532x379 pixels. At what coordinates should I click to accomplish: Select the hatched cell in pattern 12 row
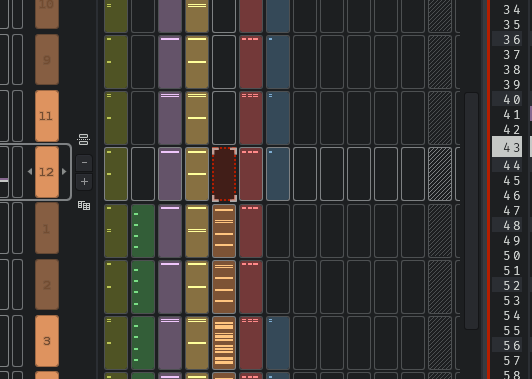point(440,174)
